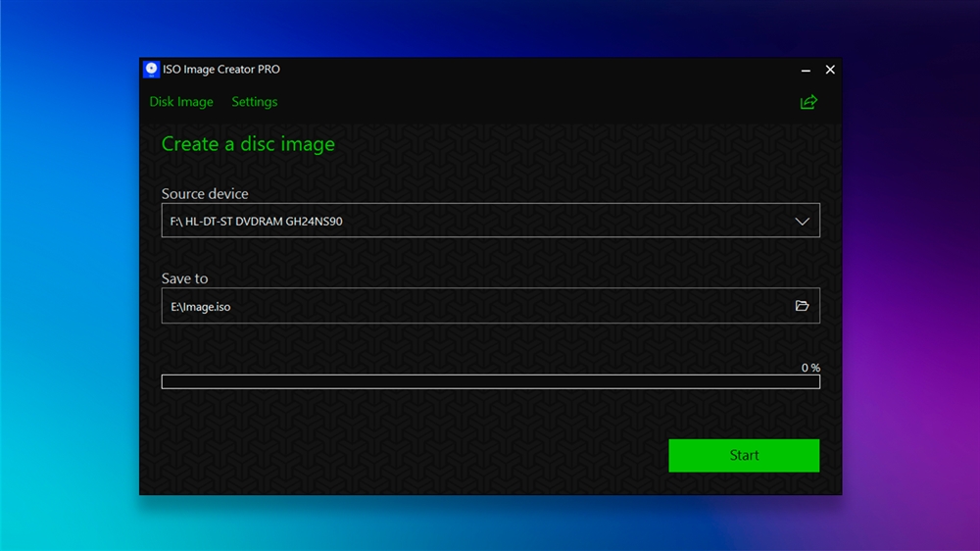This screenshot has height=551, width=980.
Task: Click the disc image progress bar
Action: click(x=491, y=381)
